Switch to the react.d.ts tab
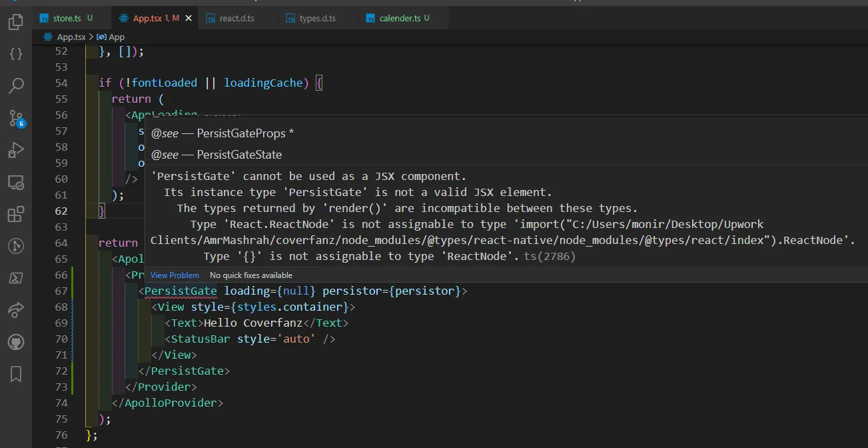This screenshot has width=868, height=448. tap(236, 18)
